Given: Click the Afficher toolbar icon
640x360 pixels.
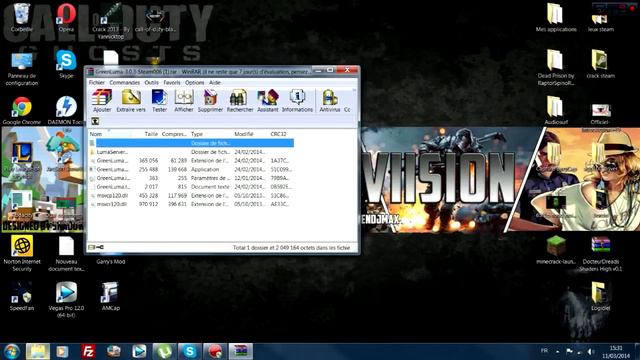Looking at the screenshot, I should 184,101.
